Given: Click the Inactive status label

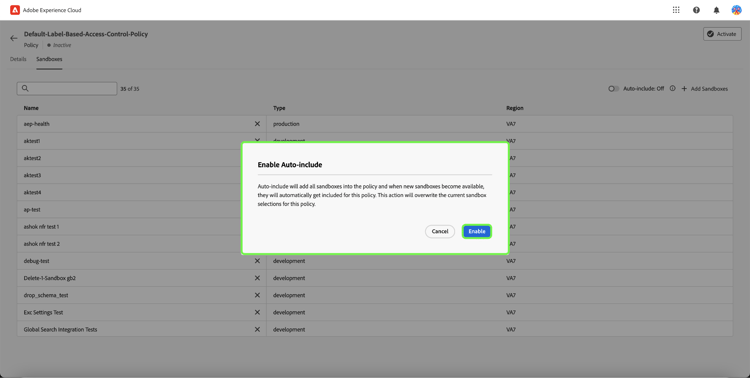Looking at the screenshot, I should click(62, 45).
